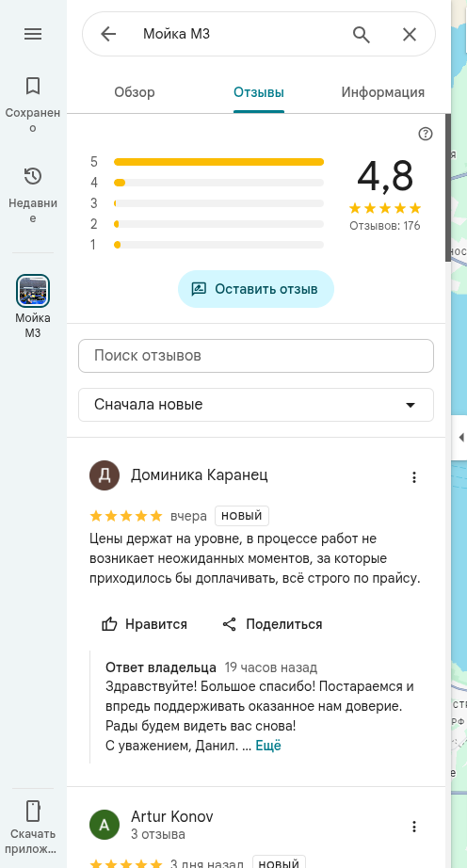The height and width of the screenshot is (868, 467).
Task: Open the Сначала новые sort dropdown
Action: (x=256, y=405)
